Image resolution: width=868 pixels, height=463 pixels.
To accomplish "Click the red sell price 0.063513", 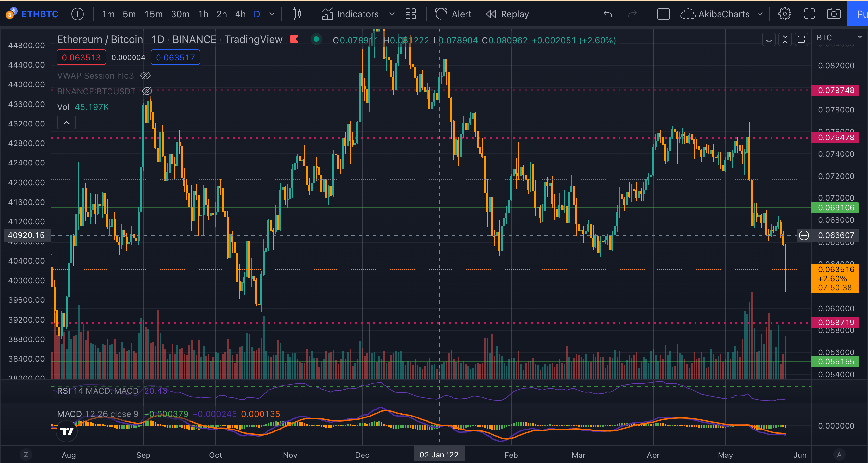I will click(81, 57).
